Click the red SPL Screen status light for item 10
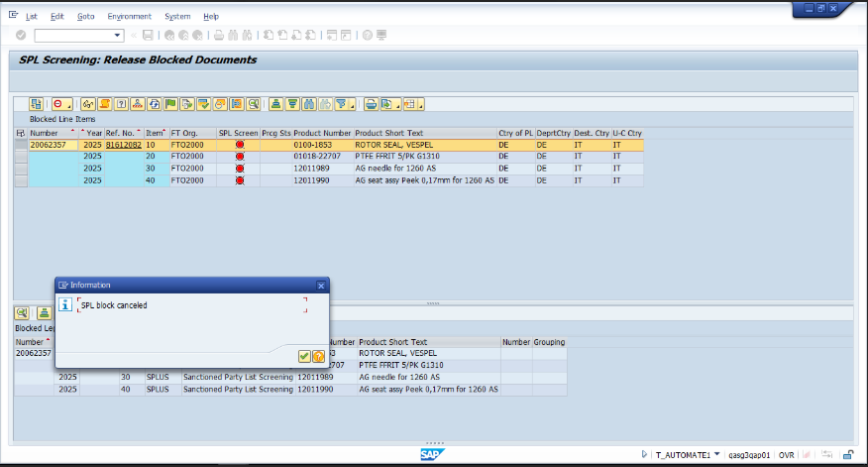868x467 pixels. 239,145
